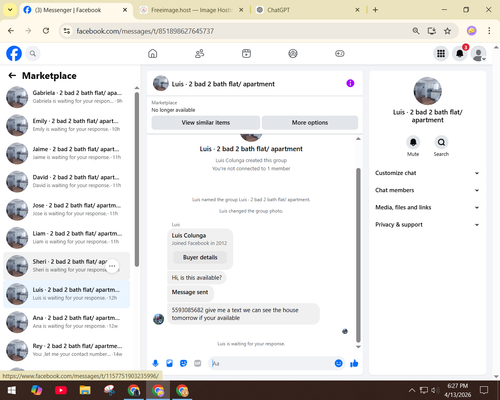
Task: Go back using the Marketplace back arrow
Action: (x=12, y=76)
